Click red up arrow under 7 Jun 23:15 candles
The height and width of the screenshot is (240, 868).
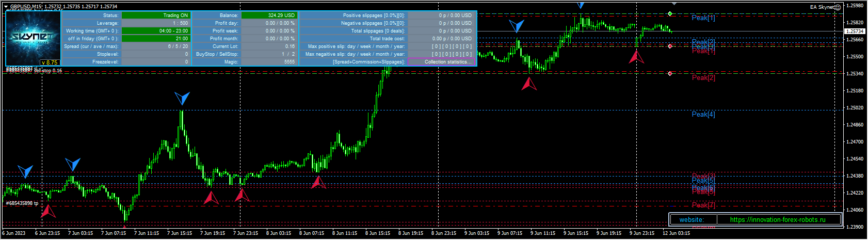pyautogui.click(x=242, y=195)
